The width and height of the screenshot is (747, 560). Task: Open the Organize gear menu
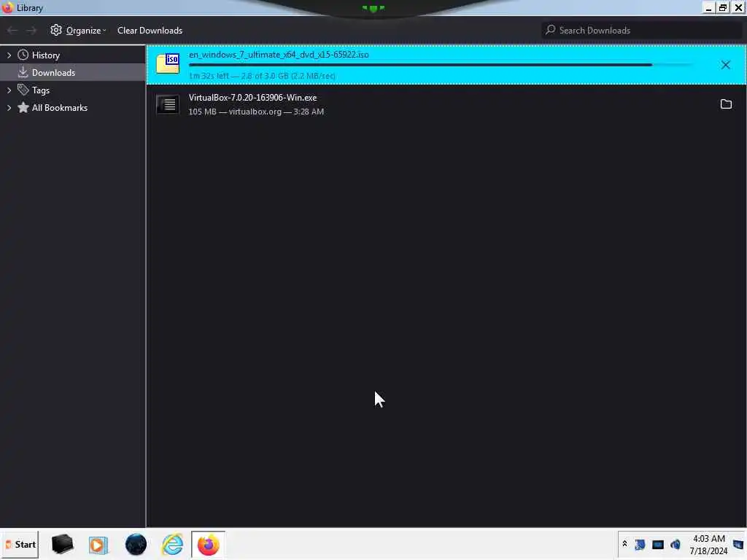(x=78, y=31)
